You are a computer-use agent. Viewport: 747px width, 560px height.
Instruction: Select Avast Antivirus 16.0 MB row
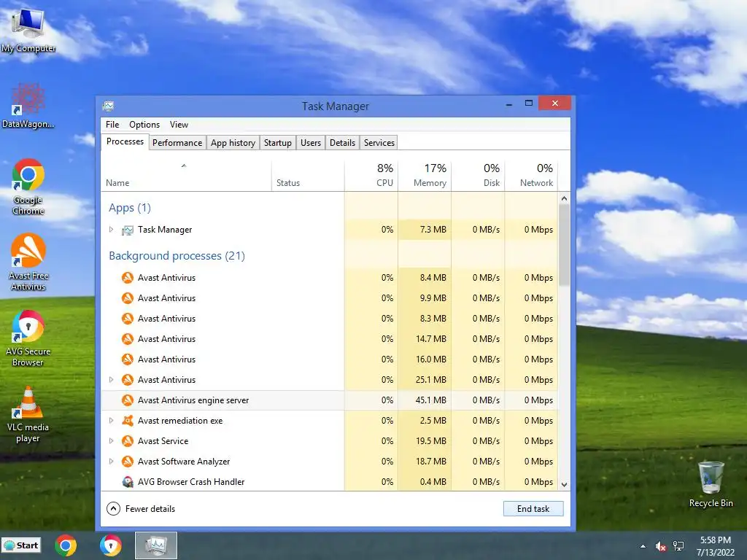click(329, 359)
